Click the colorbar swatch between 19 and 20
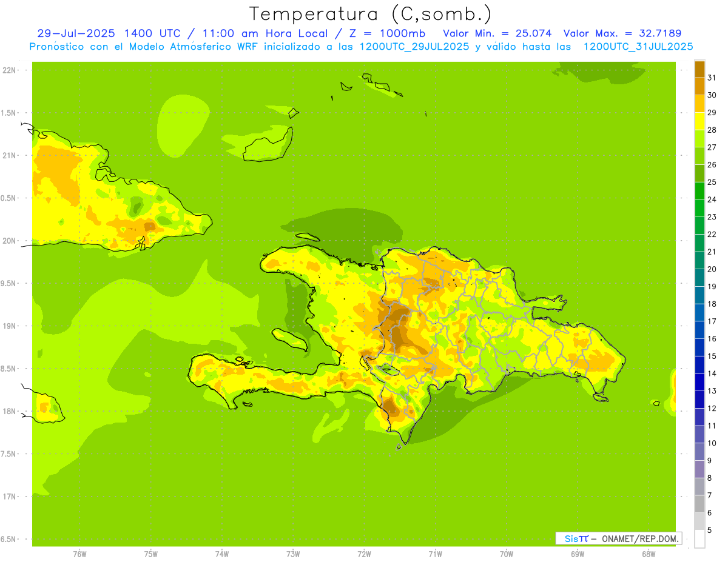728x562 pixels. point(699,278)
